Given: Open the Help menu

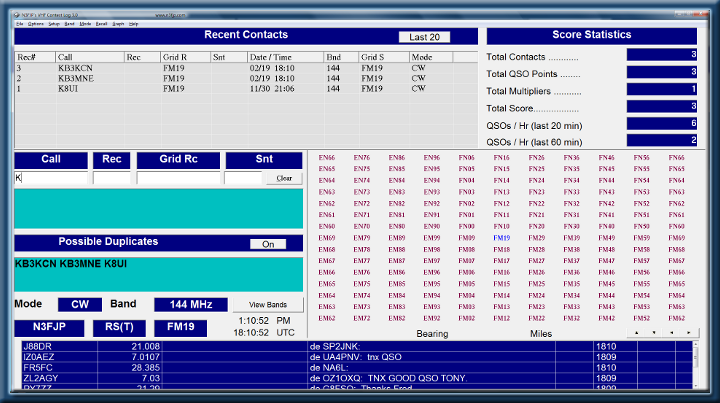Looking at the screenshot, I should click(x=133, y=24).
